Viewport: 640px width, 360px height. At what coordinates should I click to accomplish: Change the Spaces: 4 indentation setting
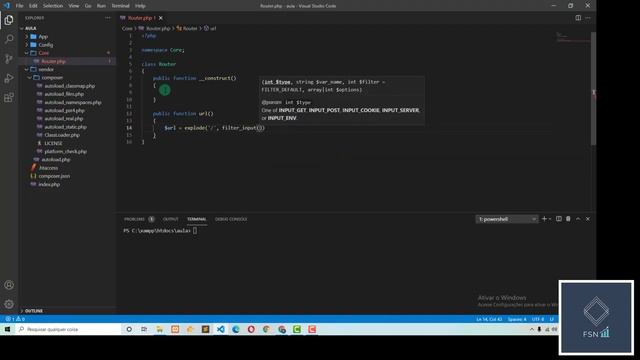tap(517, 319)
